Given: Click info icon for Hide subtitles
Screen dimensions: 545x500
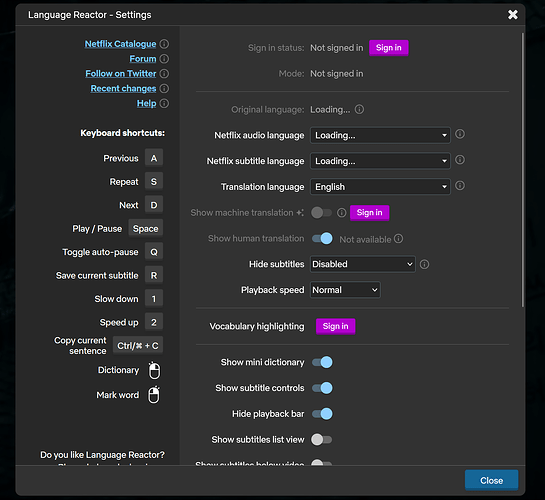Looking at the screenshot, I should pyautogui.click(x=424, y=264).
